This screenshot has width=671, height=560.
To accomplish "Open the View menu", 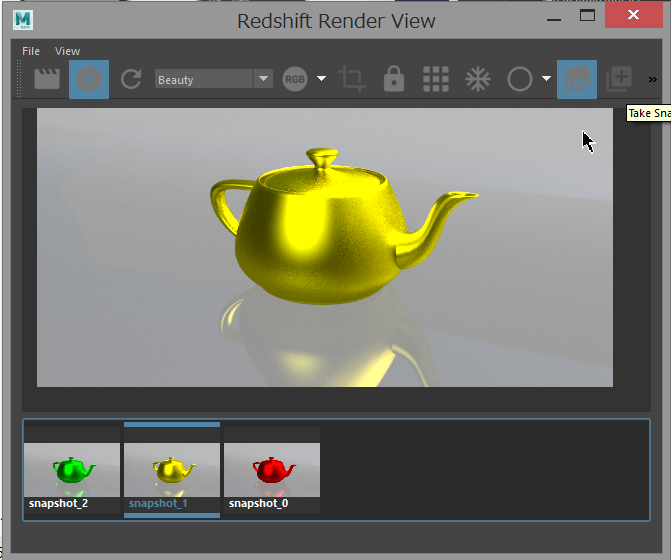I will (x=67, y=51).
